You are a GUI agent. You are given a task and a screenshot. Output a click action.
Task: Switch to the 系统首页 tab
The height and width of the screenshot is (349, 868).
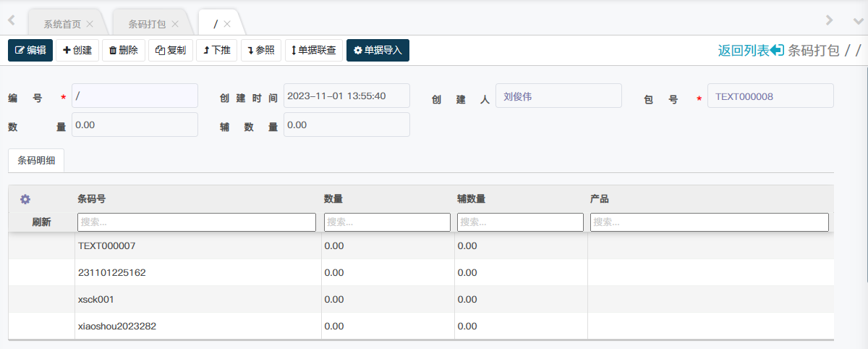(62, 24)
